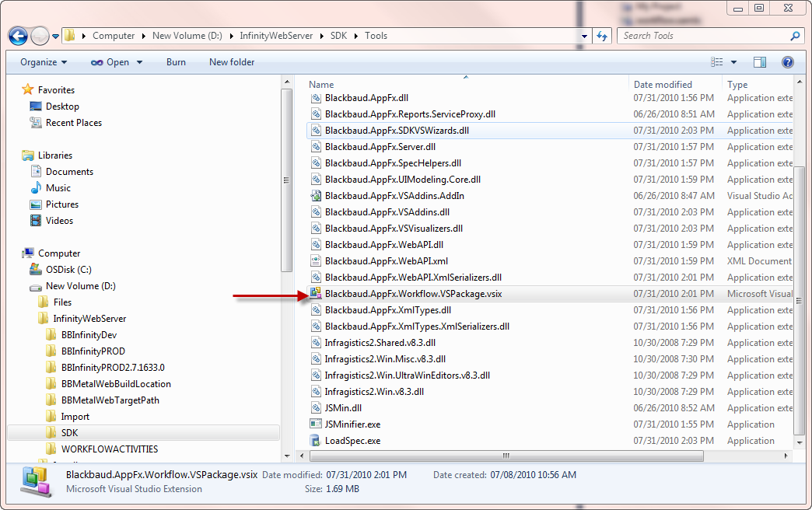This screenshot has width=812, height=510.
Task: Click the Blackbaud.AppFx.Server.dll file icon
Action: click(x=315, y=147)
